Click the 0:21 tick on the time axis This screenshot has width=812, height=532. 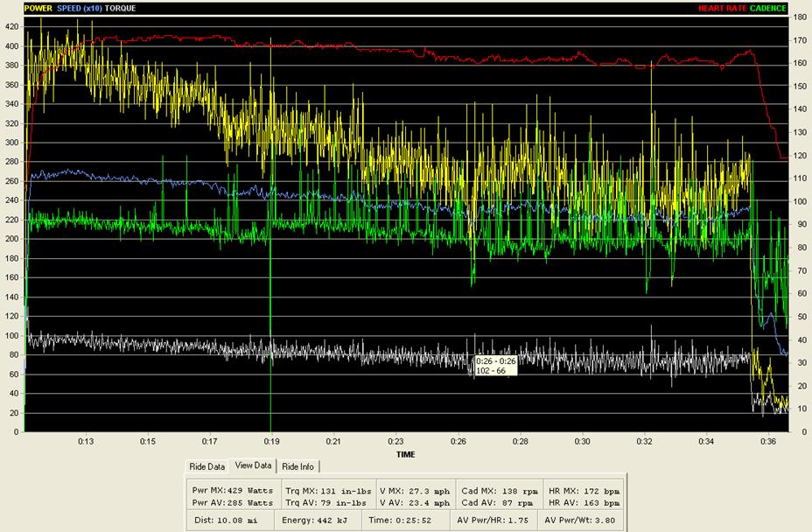pos(333,441)
